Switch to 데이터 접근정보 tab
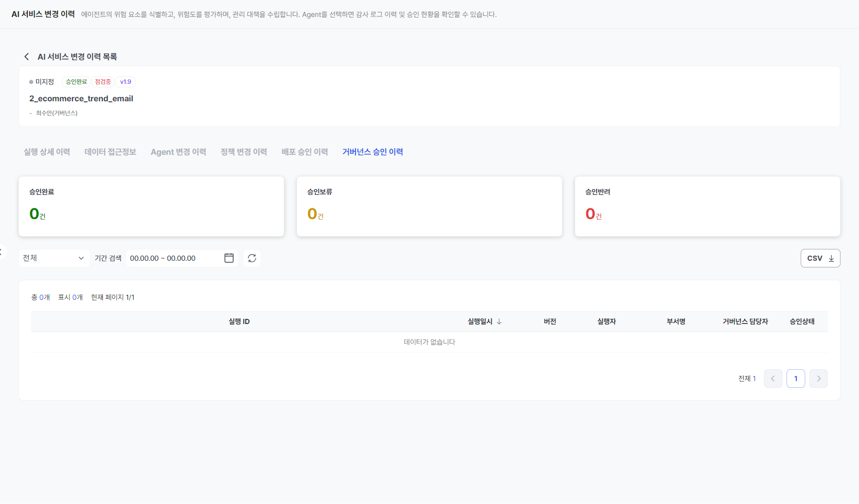 (x=111, y=152)
